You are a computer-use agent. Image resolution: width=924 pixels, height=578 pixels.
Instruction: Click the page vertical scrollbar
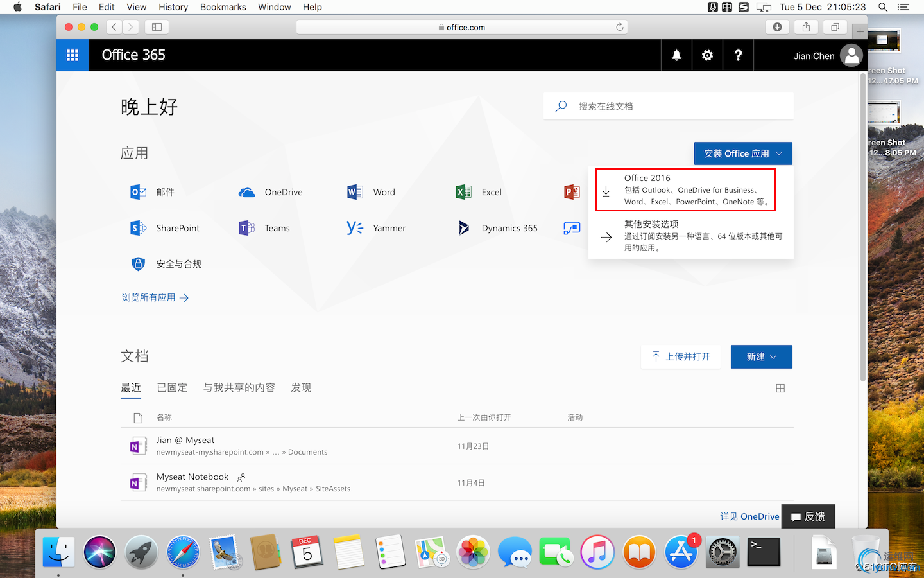(863, 229)
